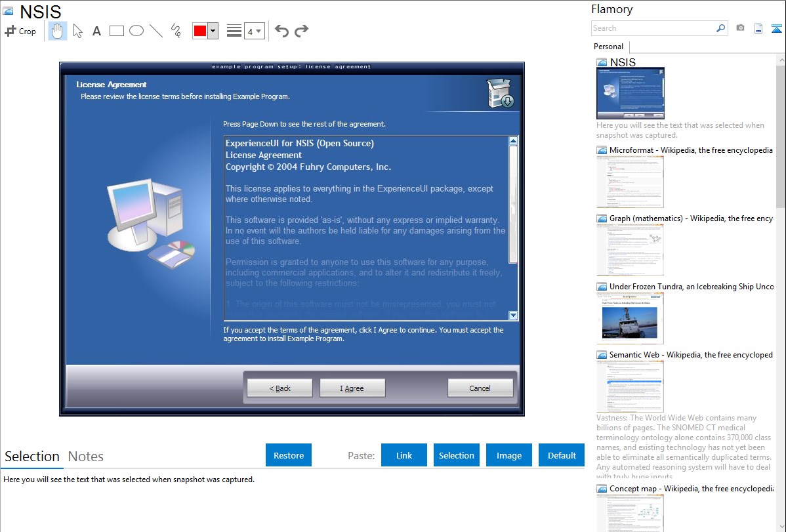Click the 'Microformat - Wikipedia, the free encyclopedia' title
This screenshot has width=786, height=532.
pos(691,150)
